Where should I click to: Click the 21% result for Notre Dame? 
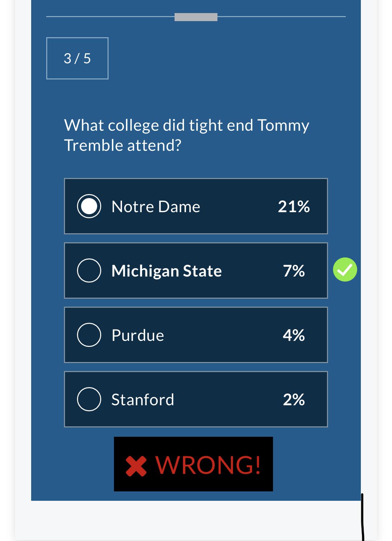click(294, 206)
